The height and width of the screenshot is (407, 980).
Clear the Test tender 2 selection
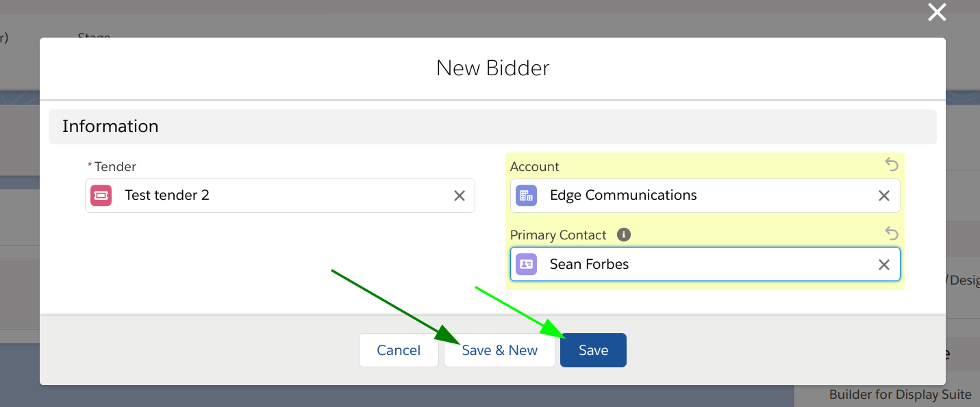[460, 196]
